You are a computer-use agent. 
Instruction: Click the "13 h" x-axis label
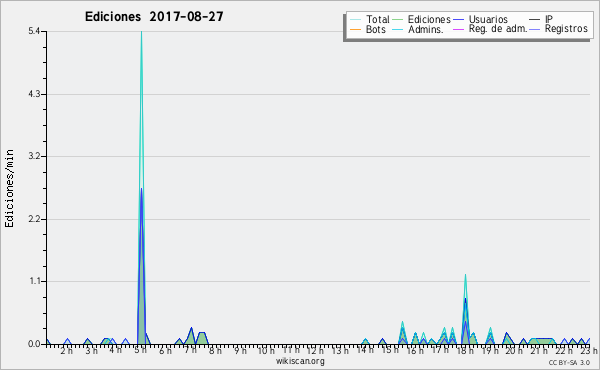[x=340, y=351]
